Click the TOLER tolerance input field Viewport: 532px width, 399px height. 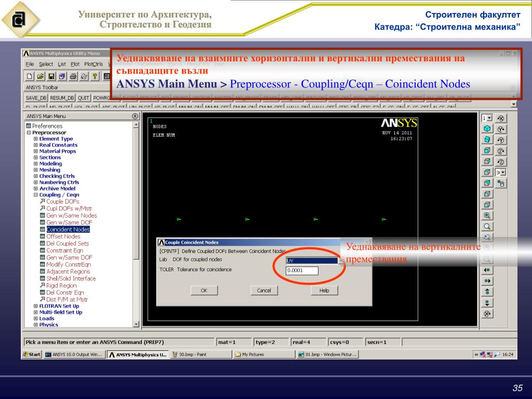[302, 270]
